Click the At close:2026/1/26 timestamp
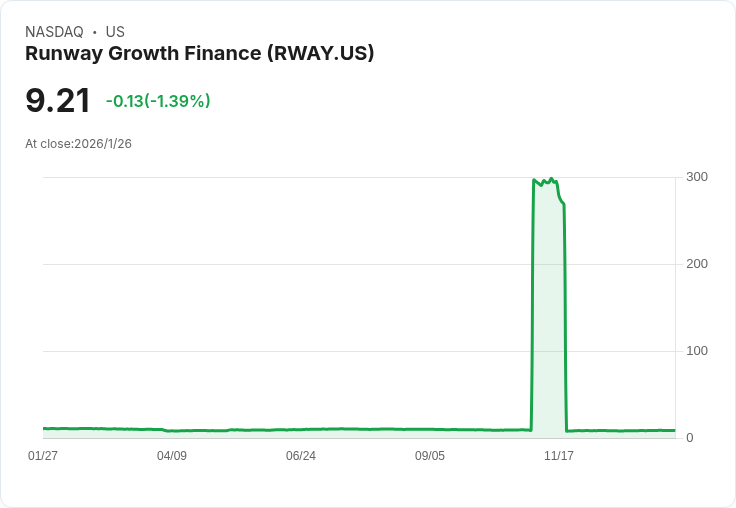This screenshot has height=508, width=736. click(78, 144)
